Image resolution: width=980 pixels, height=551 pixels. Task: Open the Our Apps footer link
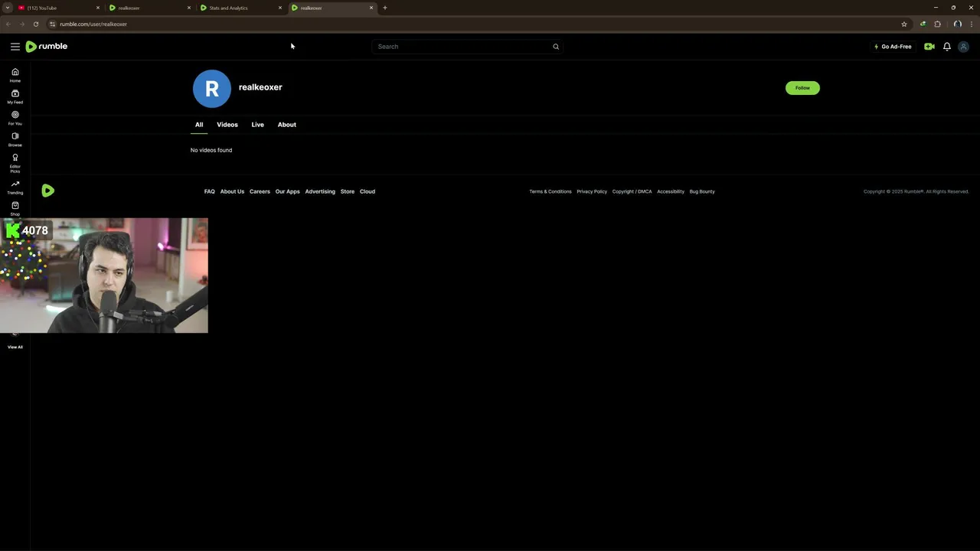click(x=288, y=191)
